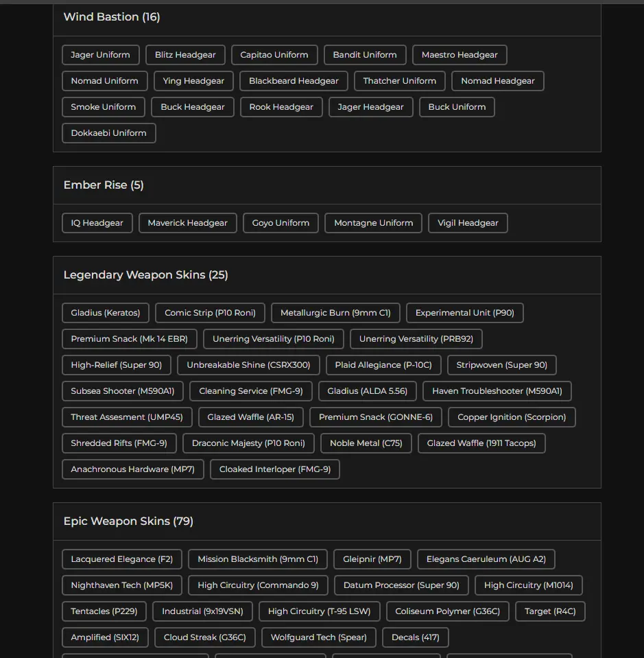Pick Cloaked Interloper (FMG-9) skin
644x658 pixels.
[274, 469]
